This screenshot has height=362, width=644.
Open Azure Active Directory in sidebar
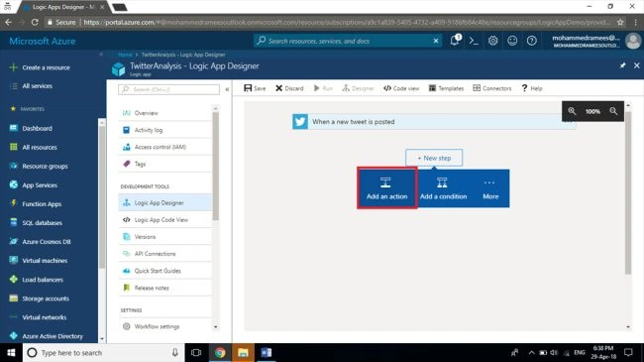point(47,336)
